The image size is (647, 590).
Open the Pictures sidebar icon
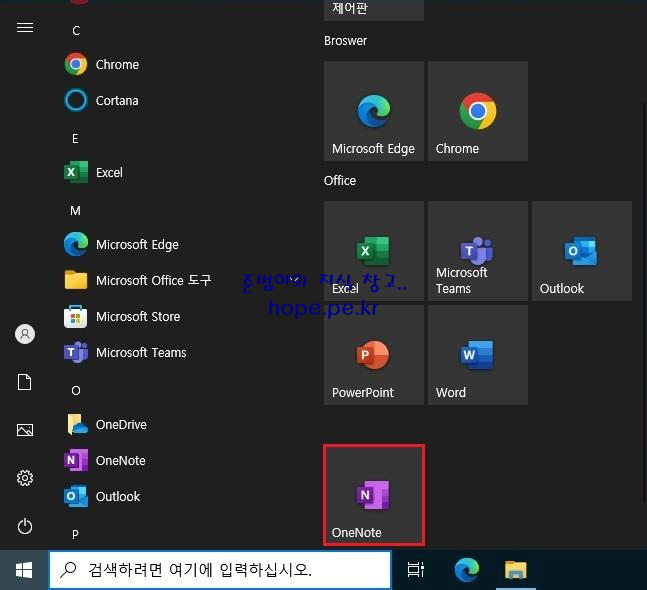[25, 430]
